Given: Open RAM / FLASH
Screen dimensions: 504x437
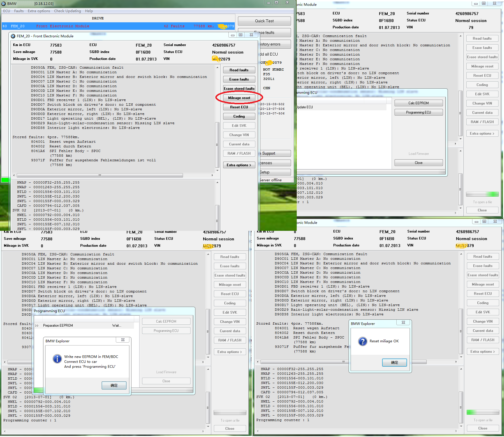Looking at the screenshot, I should 239,153.
